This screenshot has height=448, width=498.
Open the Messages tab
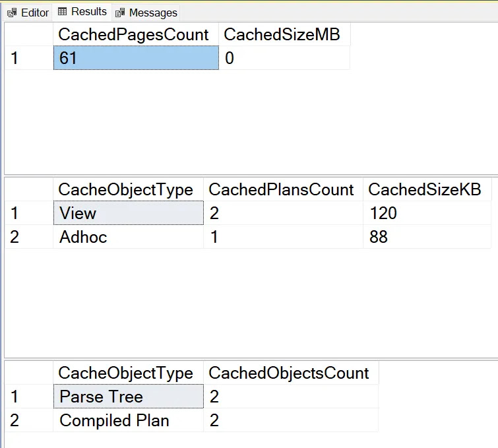click(146, 13)
